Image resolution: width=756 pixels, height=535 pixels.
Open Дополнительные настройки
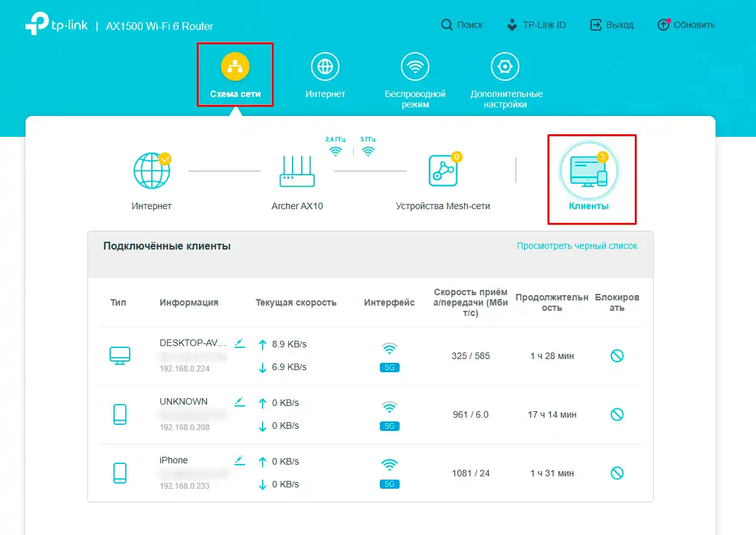coord(504,66)
